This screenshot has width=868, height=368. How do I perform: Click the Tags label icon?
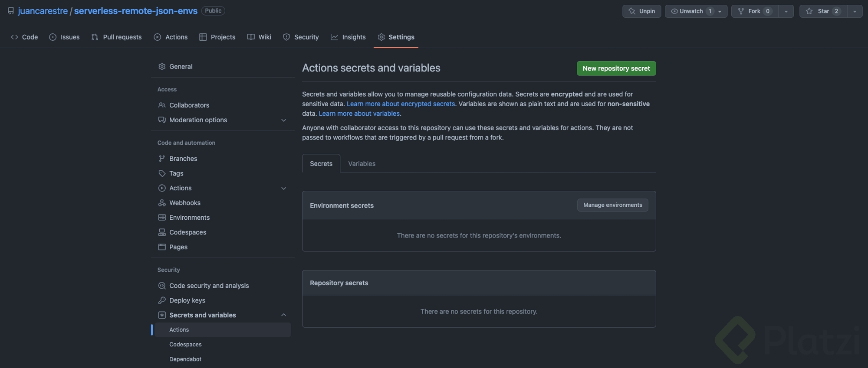(x=162, y=173)
